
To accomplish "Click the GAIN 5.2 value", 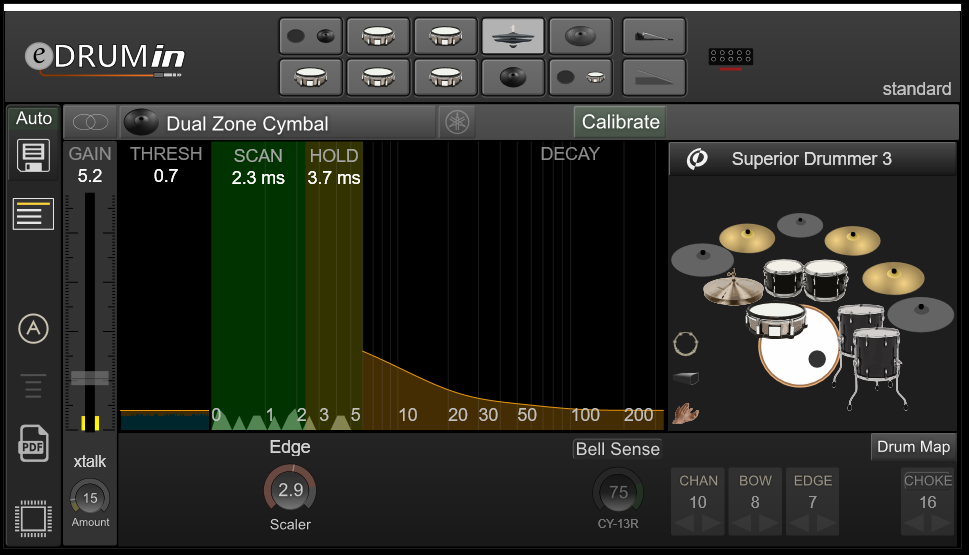I will coord(90,176).
